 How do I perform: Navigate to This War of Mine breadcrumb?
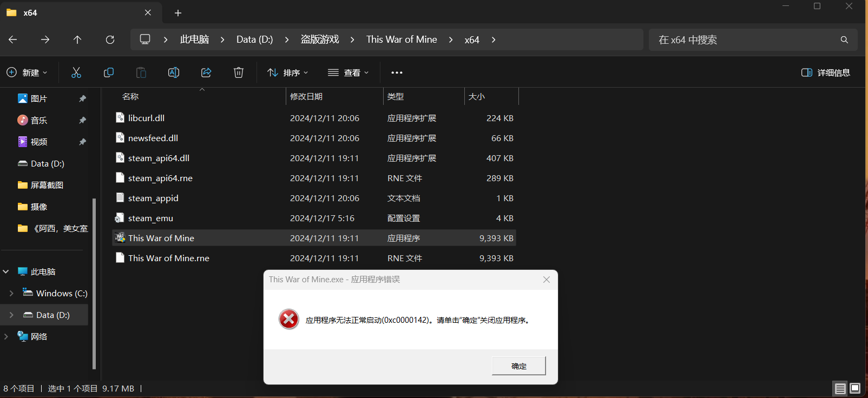pos(402,39)
